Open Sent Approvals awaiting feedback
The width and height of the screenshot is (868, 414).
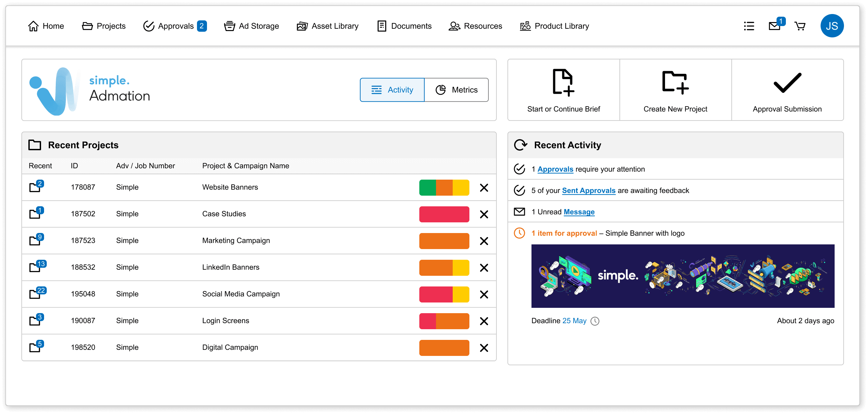tap(588, 190)
